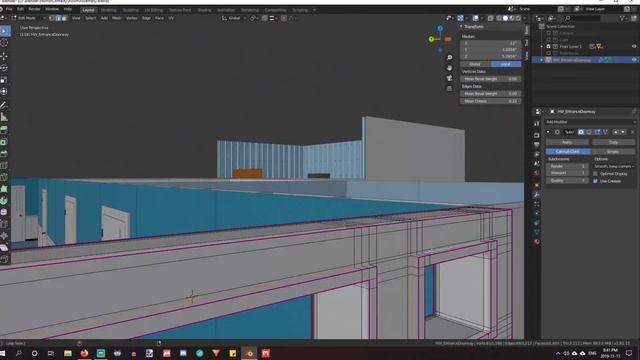Select the Bevel tool
The height and width of the screenshot is (360, 640).
(x=4, y=153)
